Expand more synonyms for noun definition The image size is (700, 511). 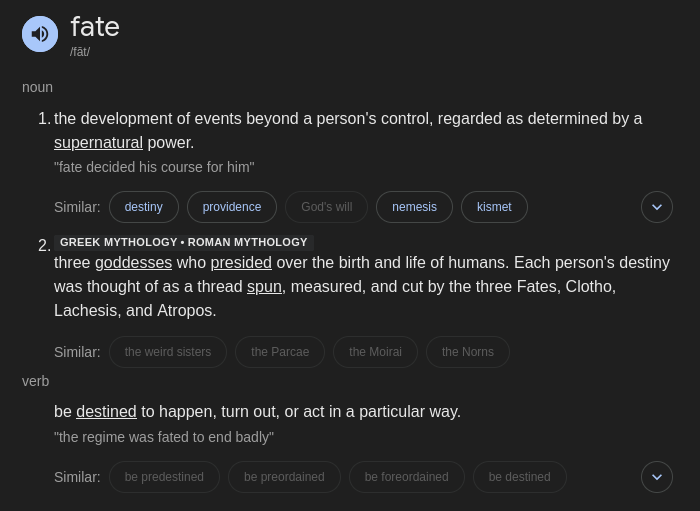(x=656, y=207)
